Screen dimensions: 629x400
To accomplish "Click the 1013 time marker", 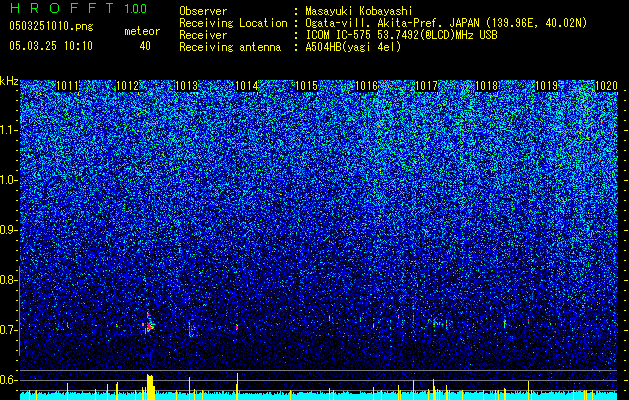I will (x=187, y=86).
